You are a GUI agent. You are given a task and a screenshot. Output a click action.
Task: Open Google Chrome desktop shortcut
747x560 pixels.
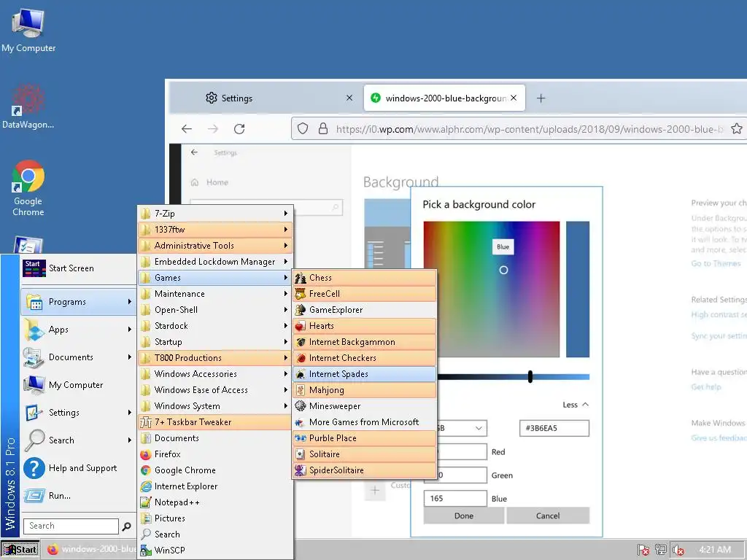(28, 188)
